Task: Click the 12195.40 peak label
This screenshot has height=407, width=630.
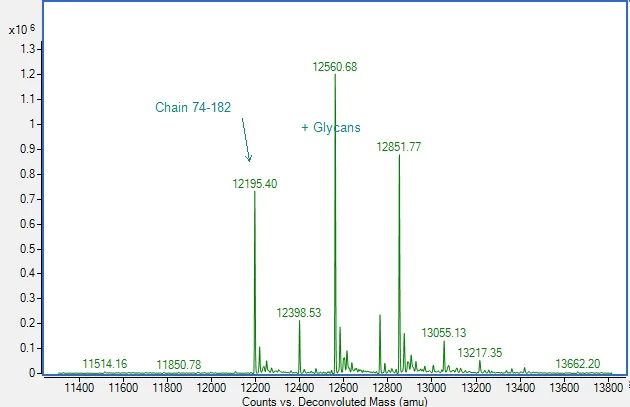Action: pos(255,184)
